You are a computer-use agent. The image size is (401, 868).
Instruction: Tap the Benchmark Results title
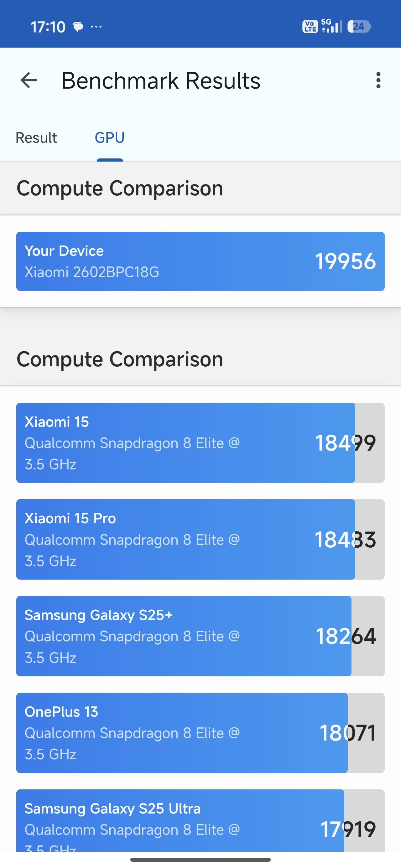tap(161, 81)
